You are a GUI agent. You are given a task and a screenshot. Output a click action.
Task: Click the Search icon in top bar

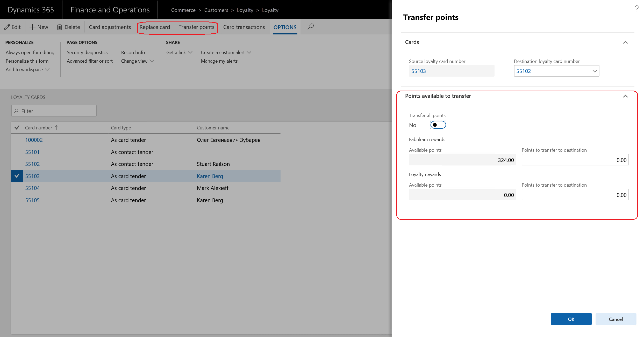tap(311, 26)
